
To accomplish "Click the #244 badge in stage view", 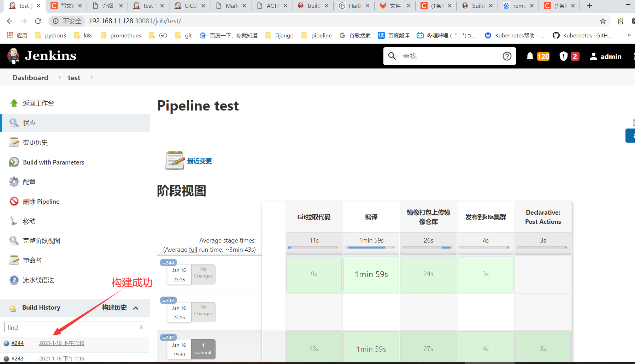I will [168, 263].
